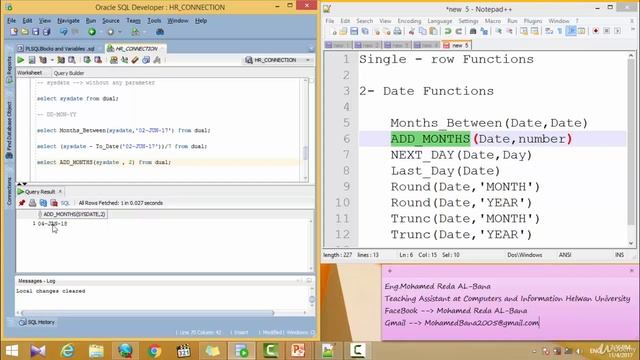The width and height of the screenshot is (640, 360).
Task: Open dropdown arrow beside green Back icon
Action: [x=100, y=31]
